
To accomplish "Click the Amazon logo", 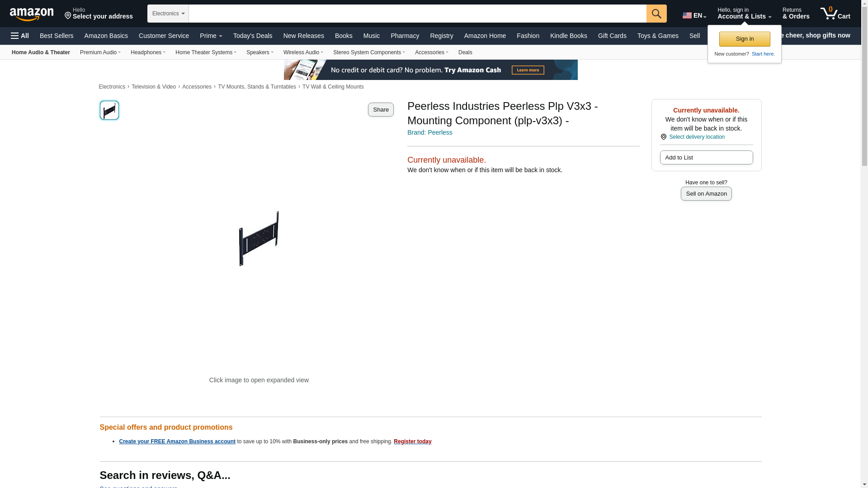I will click(32, 14).
